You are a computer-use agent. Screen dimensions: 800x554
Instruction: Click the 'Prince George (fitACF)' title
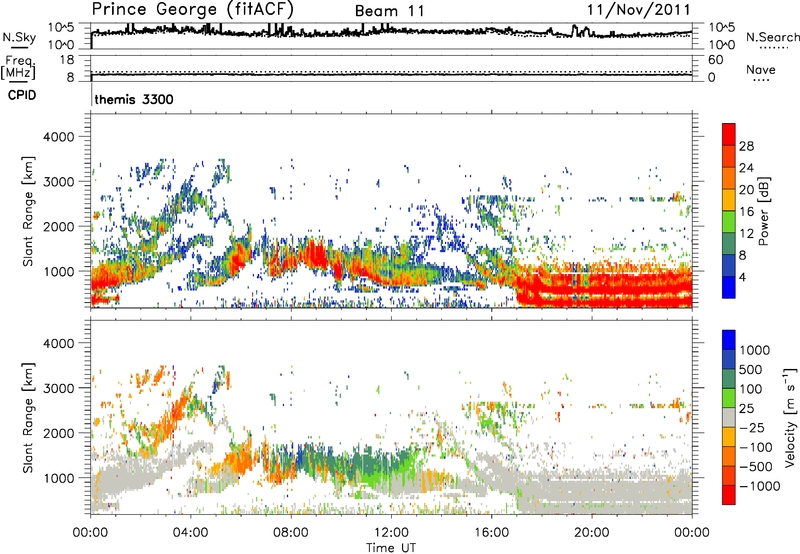tap(192, 10)
